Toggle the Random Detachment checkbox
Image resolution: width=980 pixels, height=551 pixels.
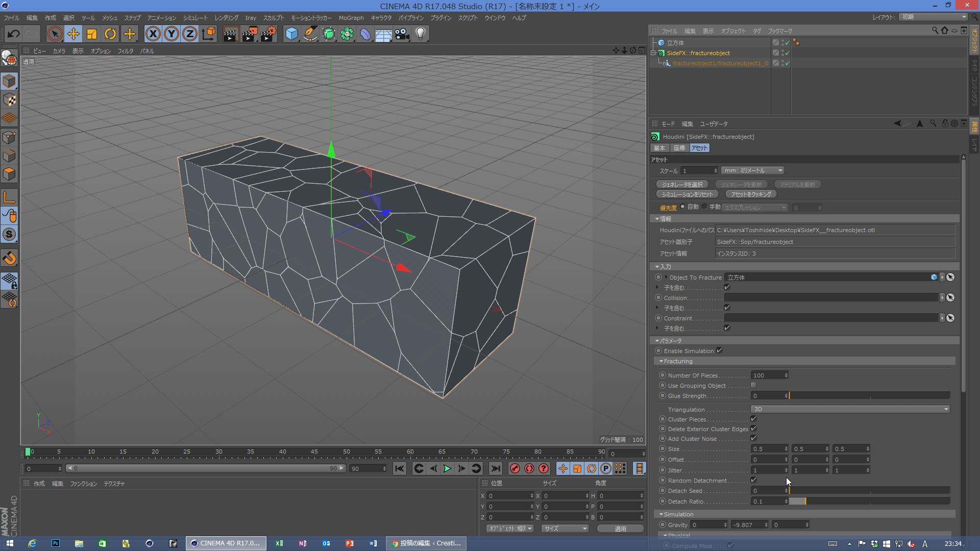(753, 480)
